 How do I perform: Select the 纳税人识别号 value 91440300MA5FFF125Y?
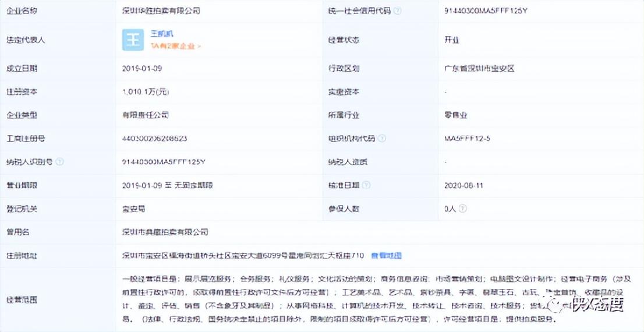164,162
